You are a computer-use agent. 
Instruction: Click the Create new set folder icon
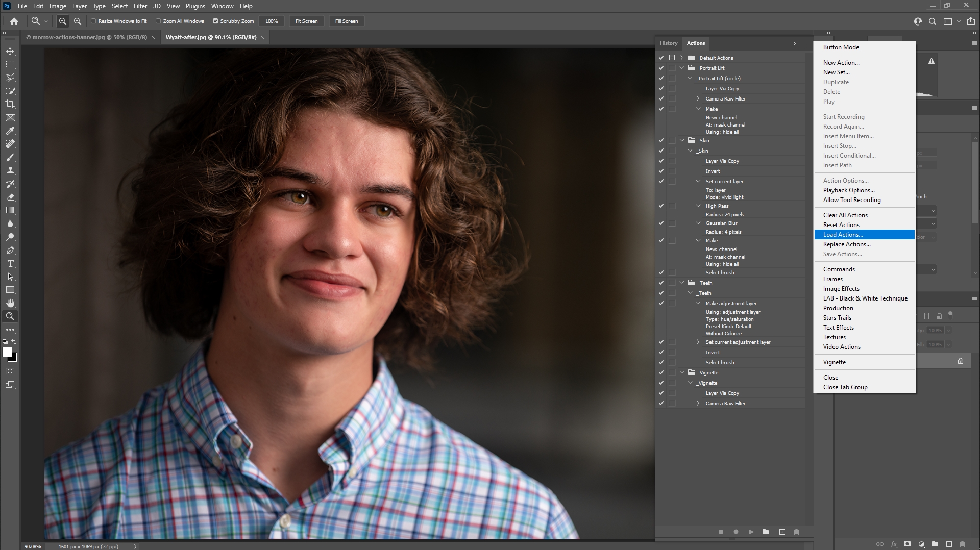coord(766,532)
